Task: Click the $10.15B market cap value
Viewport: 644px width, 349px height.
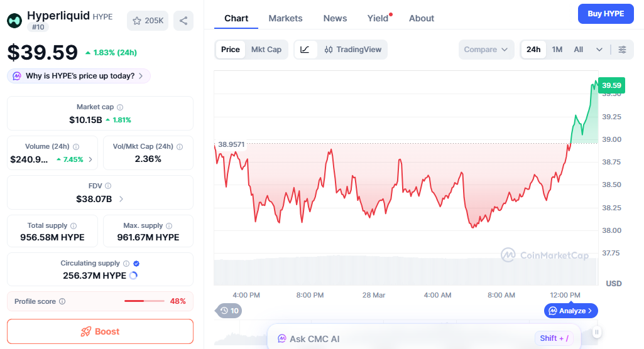Action: (x=85, y=120)
